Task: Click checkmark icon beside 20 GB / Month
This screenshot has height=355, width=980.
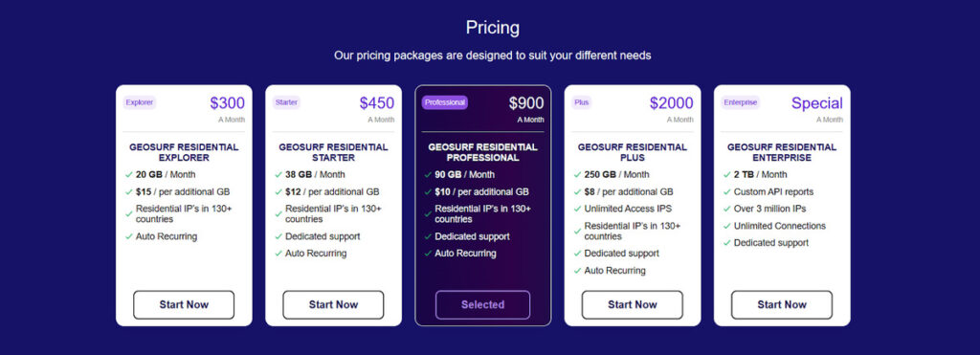Action: (129, 175)
